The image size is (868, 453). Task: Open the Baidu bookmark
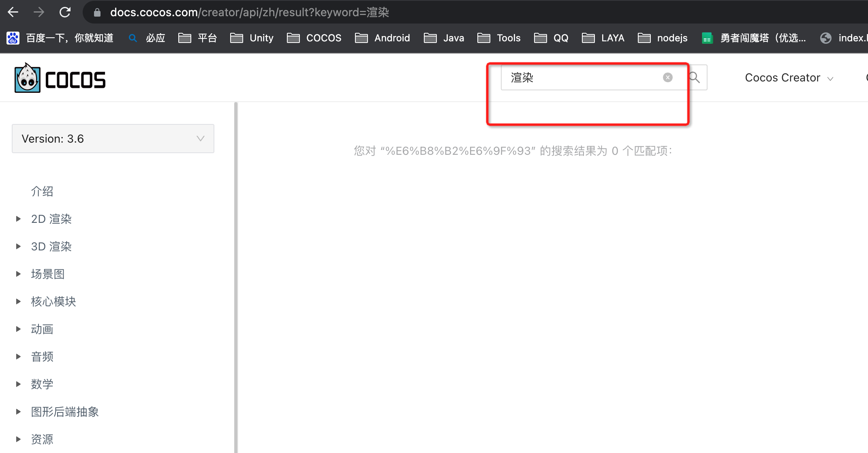[60, 38]
